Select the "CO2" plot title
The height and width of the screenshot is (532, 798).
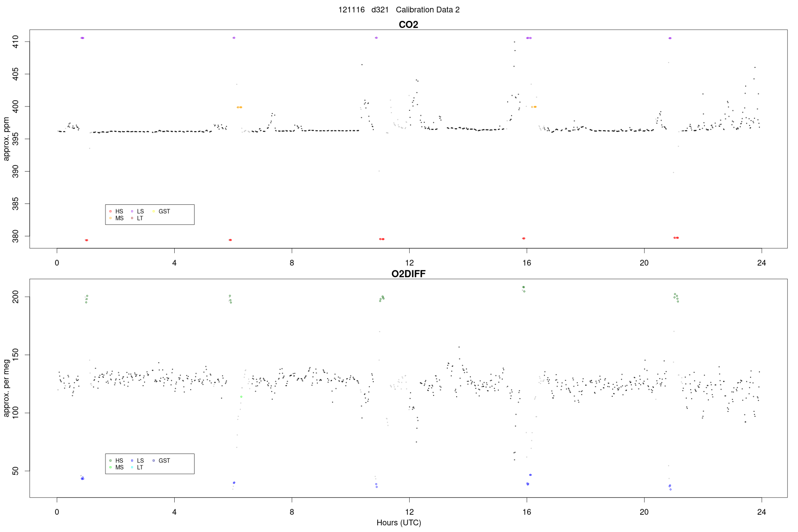[408, 25]
